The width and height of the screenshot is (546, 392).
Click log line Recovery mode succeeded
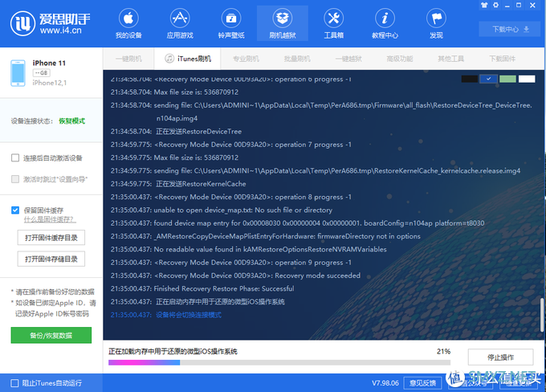click(x=235, y=276)
